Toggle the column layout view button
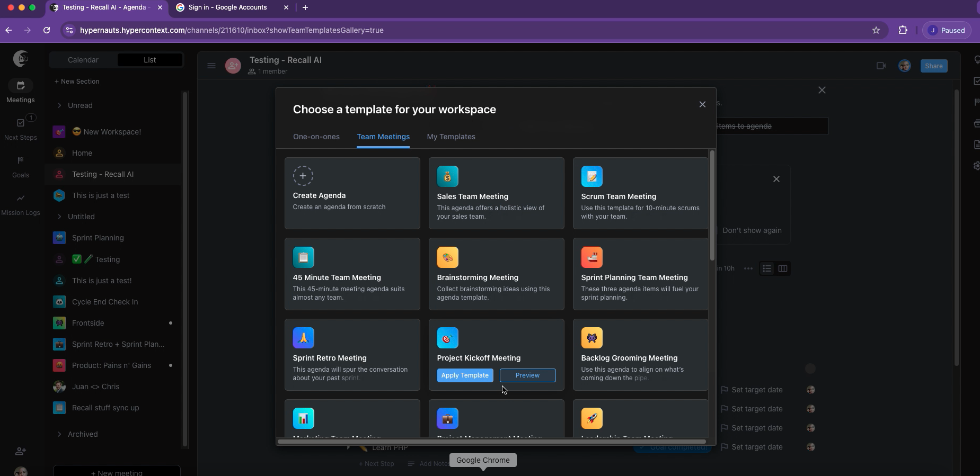The height and width of the screenshot is (476, 980). (782, 268)
